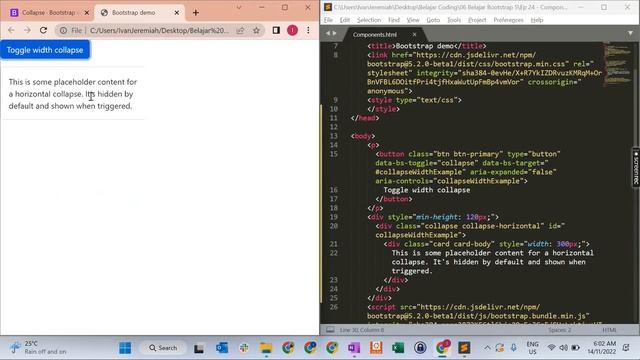This screenshot has height=360, width=640.
Task: Open Slack from taskbar
Action: click(x=244, y=348)
